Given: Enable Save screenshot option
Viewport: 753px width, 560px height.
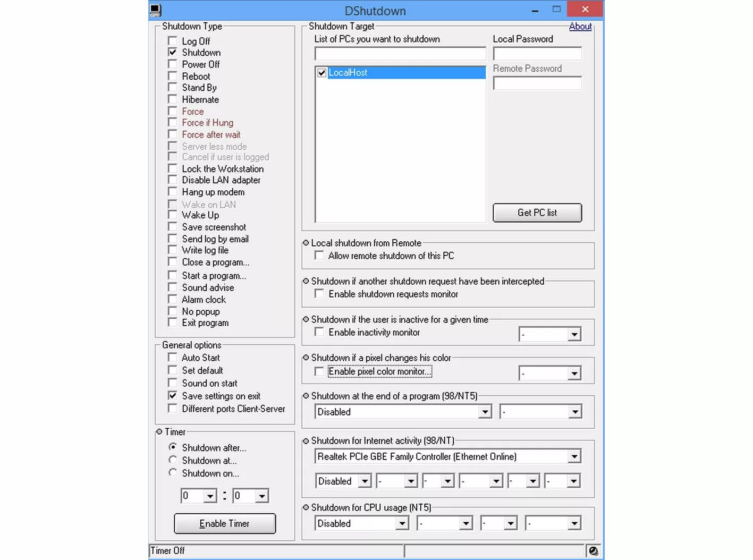Looking at the screenshot, I should 172,227.
